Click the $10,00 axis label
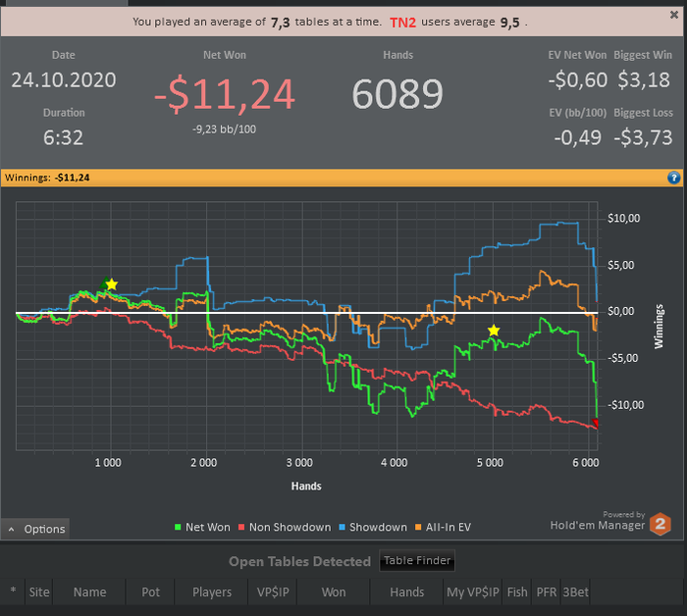687x616 pixels. coord(623,218)
